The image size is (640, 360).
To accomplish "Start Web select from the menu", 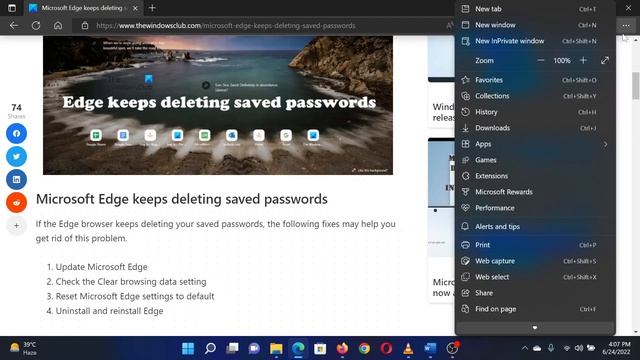I will 535,277.
